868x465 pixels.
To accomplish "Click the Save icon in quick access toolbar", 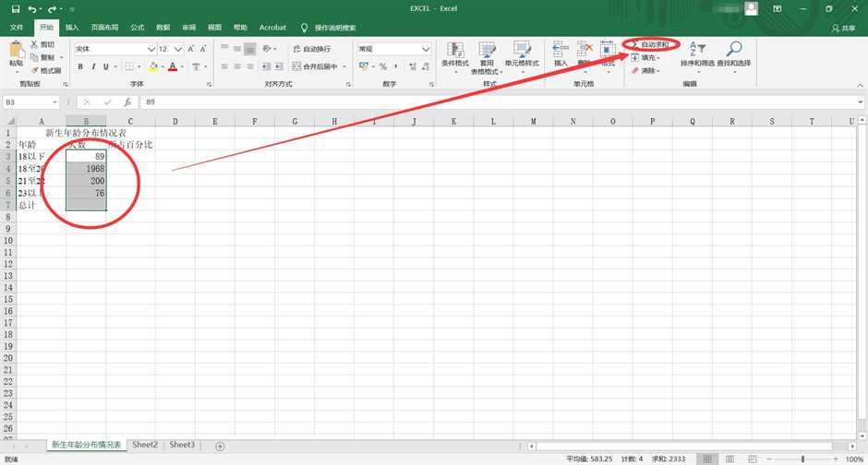I will pyautogui.click(x=13, y=8).
